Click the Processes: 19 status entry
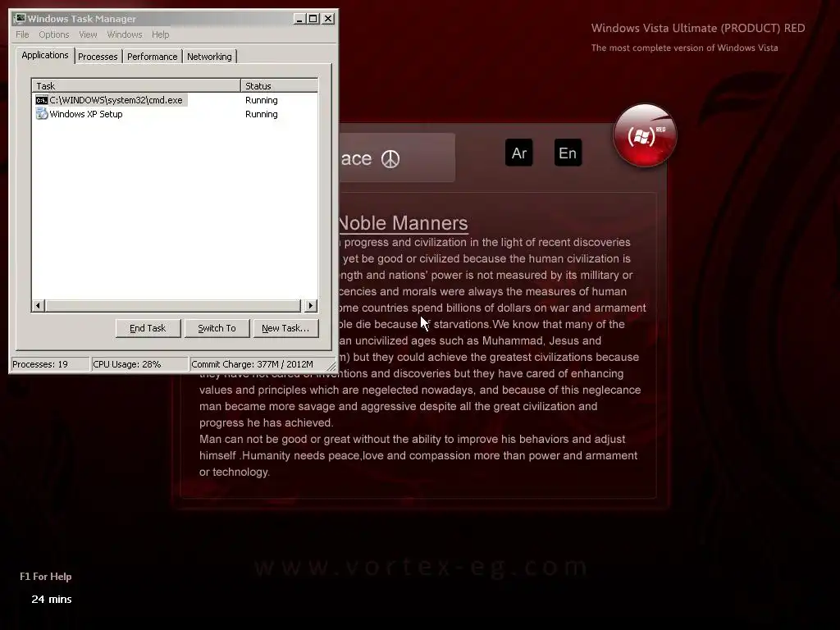 pos(50,364)
